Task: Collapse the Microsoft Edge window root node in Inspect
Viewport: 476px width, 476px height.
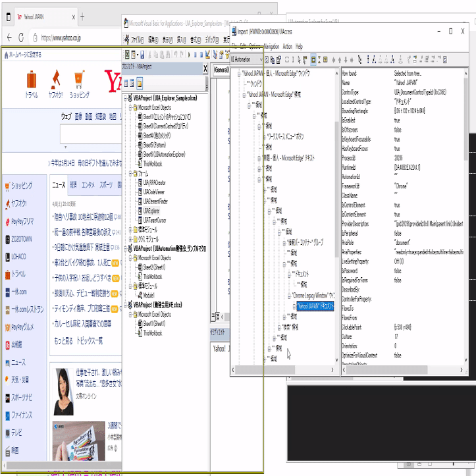Action: [x=239, y=74]
